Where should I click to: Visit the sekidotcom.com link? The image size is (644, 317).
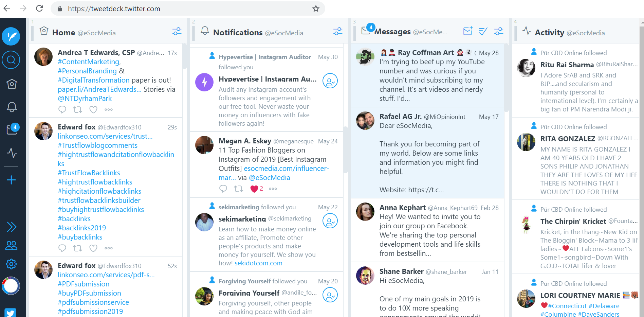tap(258, 263)
